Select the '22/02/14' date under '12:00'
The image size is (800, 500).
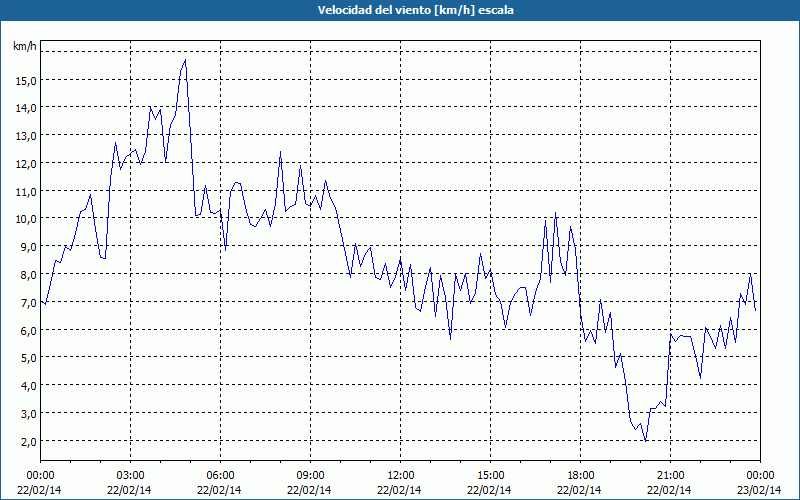tap(401, 490)
